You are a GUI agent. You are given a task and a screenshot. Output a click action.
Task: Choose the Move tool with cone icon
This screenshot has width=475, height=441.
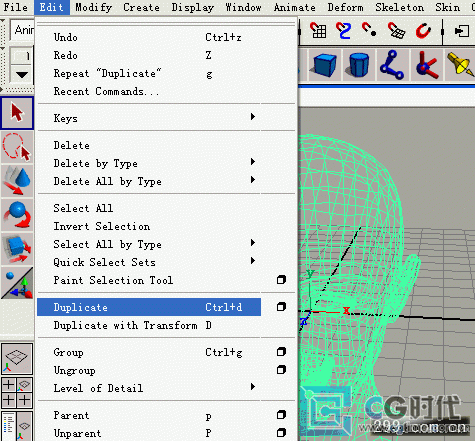click(x=17, y=180)
